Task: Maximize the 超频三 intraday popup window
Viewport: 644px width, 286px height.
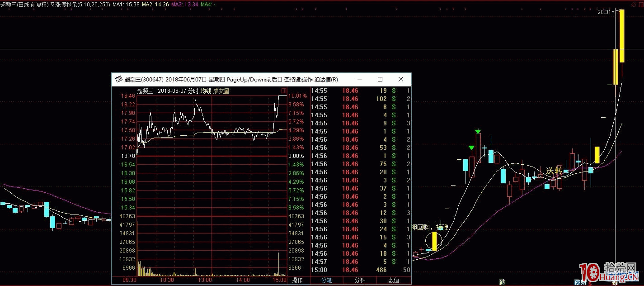Action: pos(380,79)
